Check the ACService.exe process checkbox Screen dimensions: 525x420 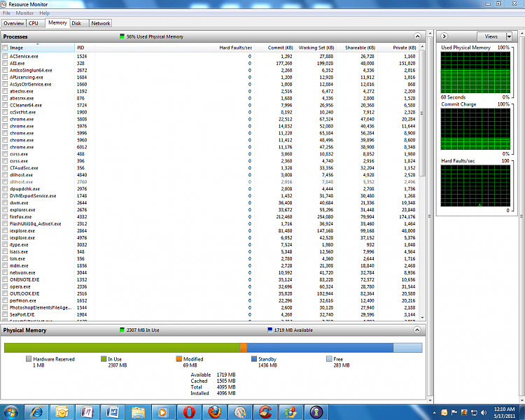click(x=5, y=56)
